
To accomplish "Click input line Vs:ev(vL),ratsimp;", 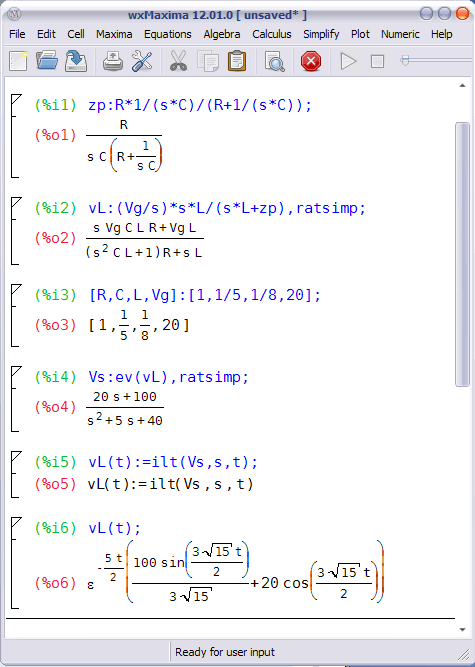I will pos(168,377).
